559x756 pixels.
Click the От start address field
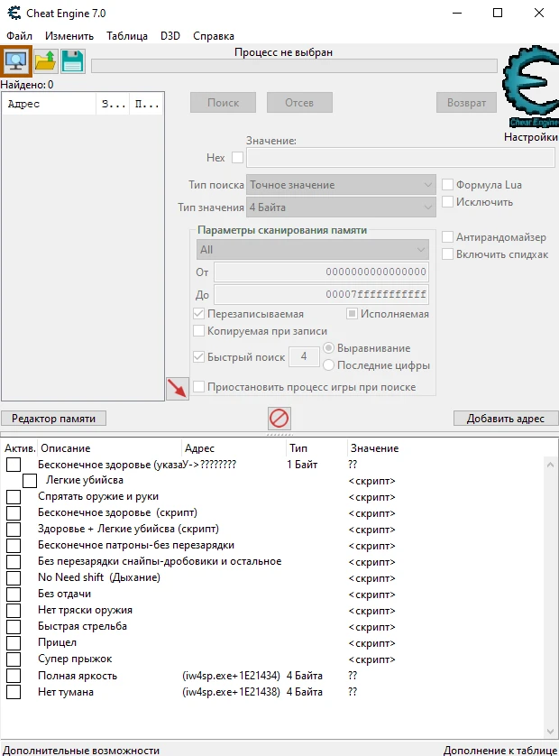click(x=321, y=272)
